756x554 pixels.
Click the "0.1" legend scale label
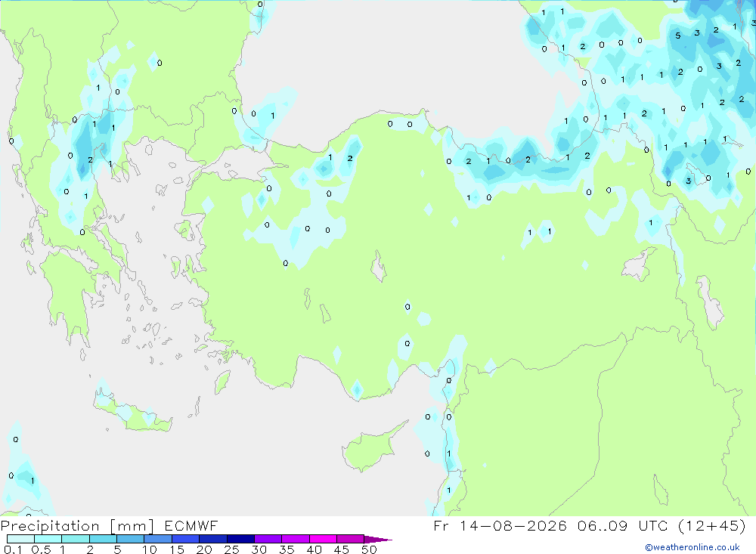pyautogui.click(x=13, y=549)
